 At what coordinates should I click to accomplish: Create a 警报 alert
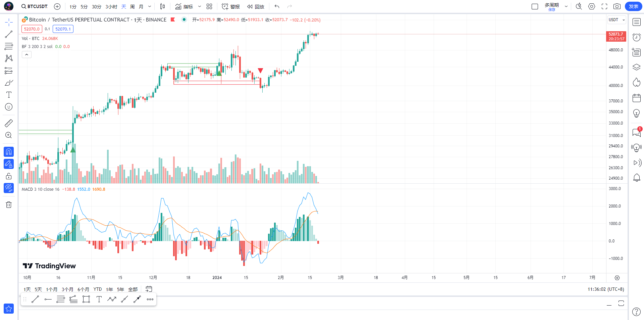231,6
